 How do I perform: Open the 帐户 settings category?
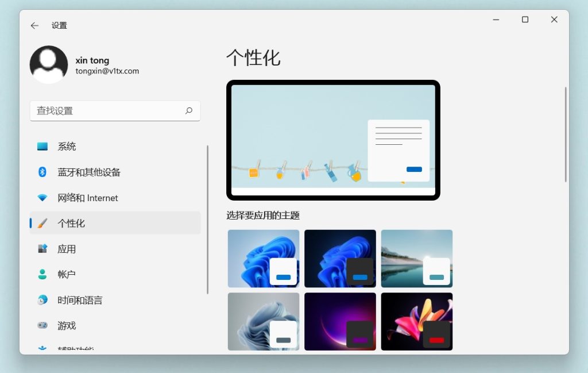[115, 274]
